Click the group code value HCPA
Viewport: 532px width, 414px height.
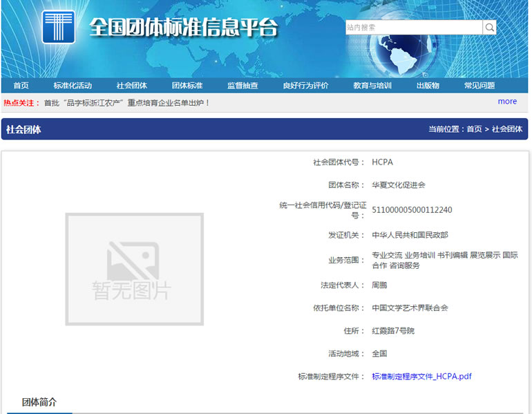click(x=382, y=162)
